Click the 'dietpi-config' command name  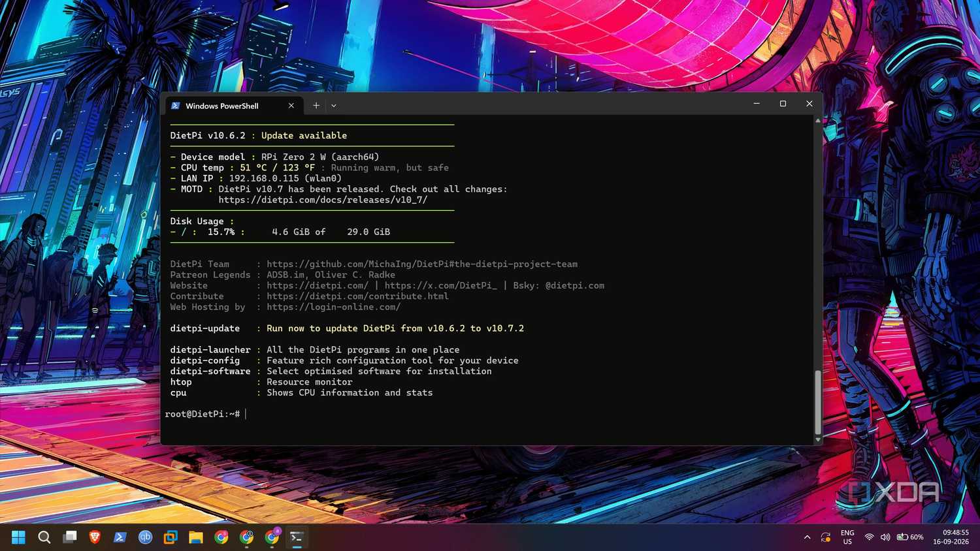[x=205, y=360]
